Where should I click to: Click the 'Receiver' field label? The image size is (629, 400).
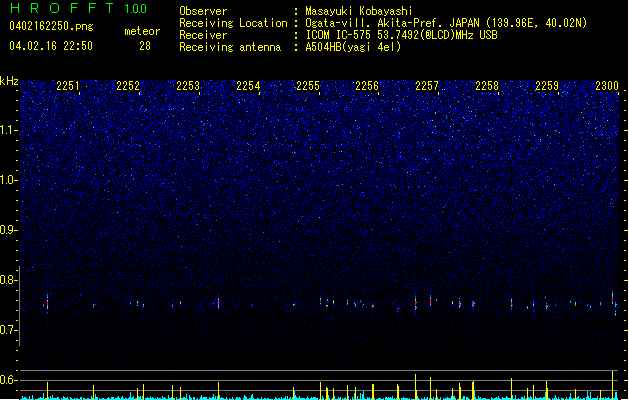[x=203, y=35]
